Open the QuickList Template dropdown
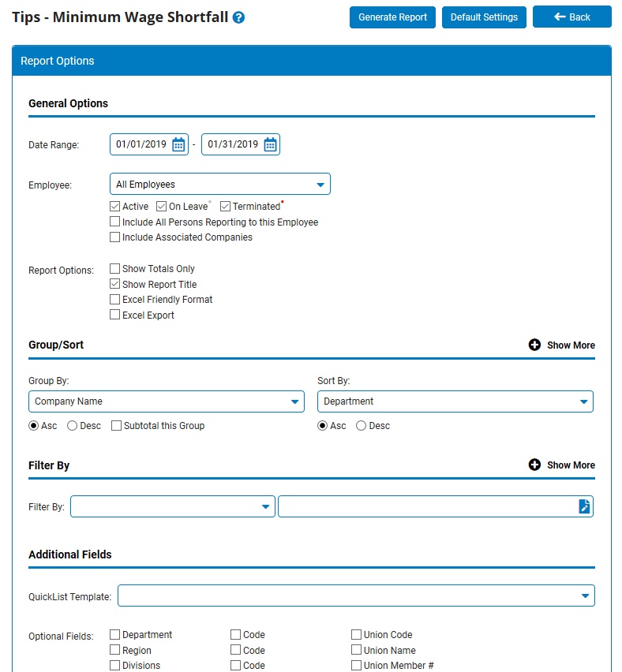 point(356,595)
